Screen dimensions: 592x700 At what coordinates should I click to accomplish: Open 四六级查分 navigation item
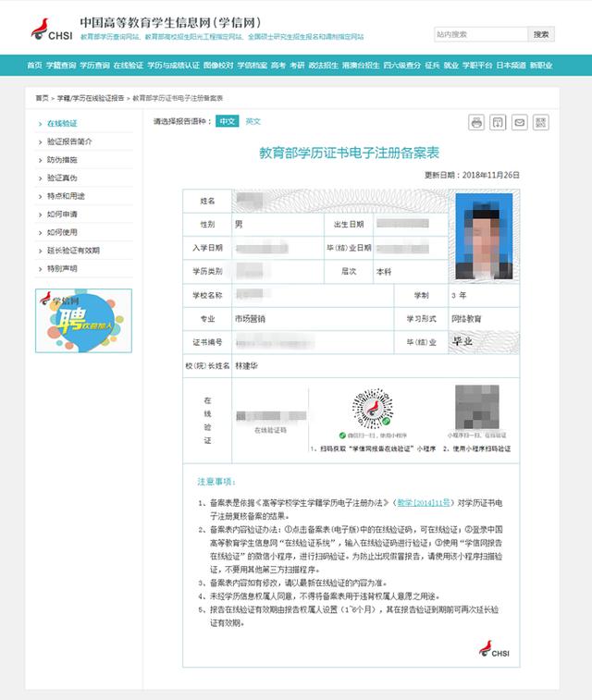[401, 66]
